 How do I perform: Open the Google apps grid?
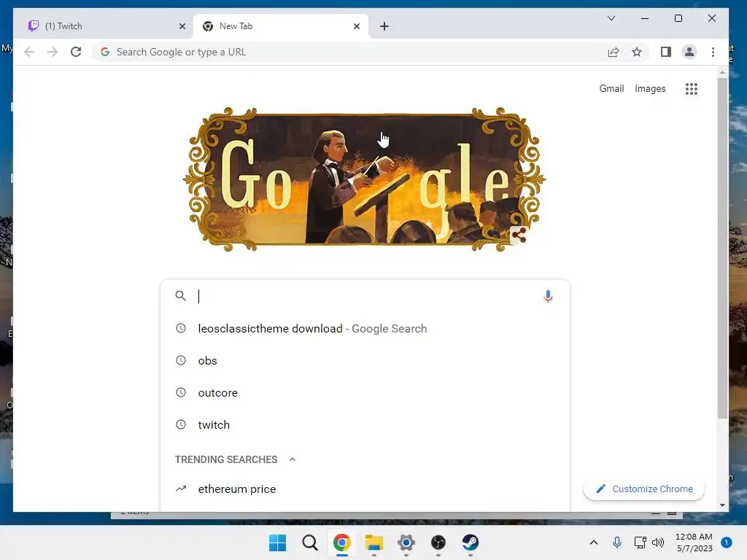[x=692, y=88]
